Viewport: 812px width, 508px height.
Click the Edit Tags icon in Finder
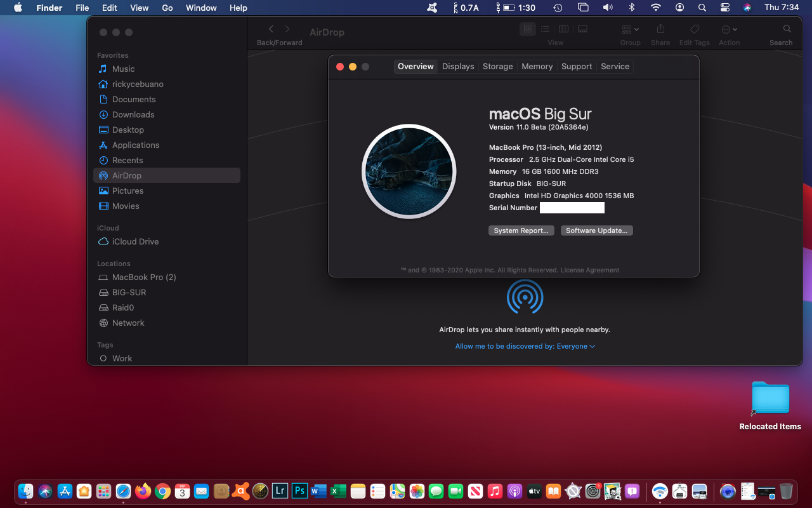click(x=695, y=29)
